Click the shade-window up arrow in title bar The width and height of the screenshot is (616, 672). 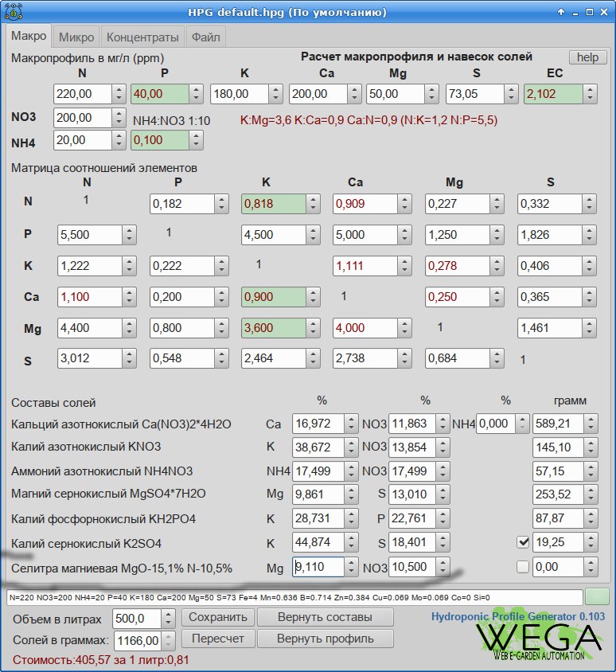pos(561,12)
